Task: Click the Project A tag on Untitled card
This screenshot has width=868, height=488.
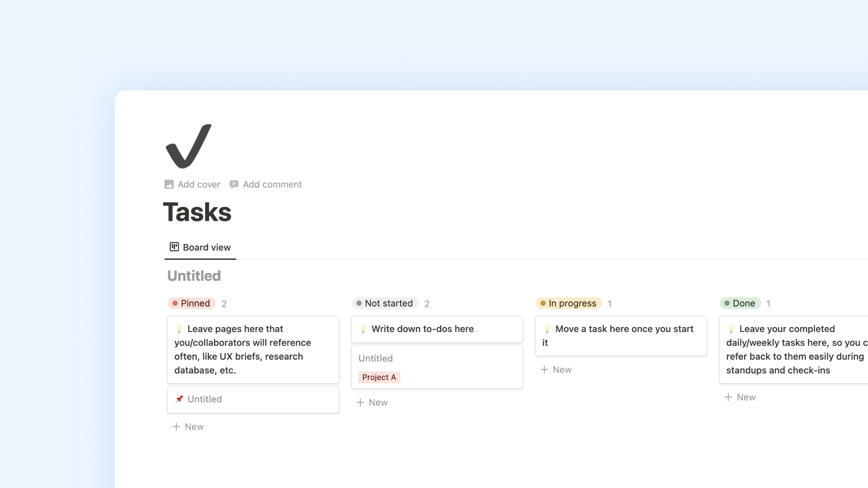Action: (378, 376)
